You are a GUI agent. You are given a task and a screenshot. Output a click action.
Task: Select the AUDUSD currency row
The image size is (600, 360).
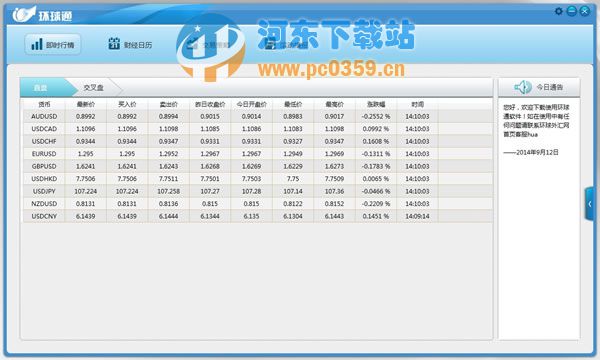258,116
